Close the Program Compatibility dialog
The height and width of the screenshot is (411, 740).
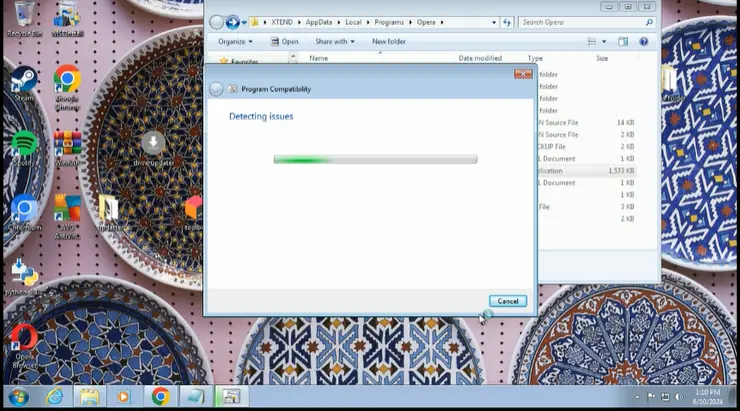click(523, 74)
